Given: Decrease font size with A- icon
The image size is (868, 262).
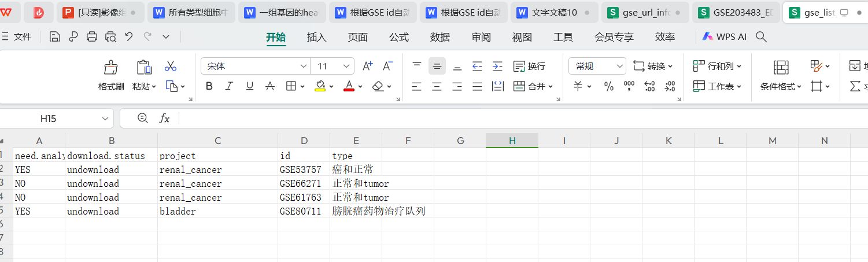Looking at the screenshot, I should pyautogui.click(x=388, y=66).
